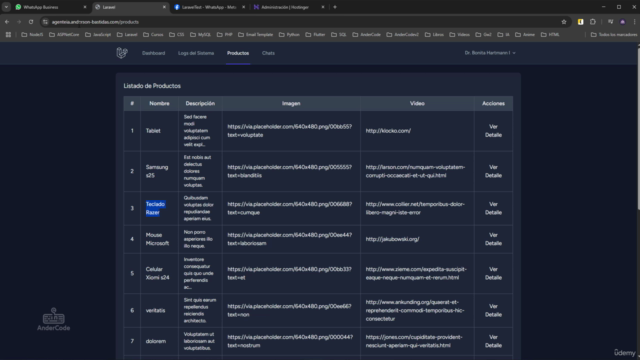This screenshot has width=640, height=360.
Task: Go to Logs del Sistema
Action: 196,53
